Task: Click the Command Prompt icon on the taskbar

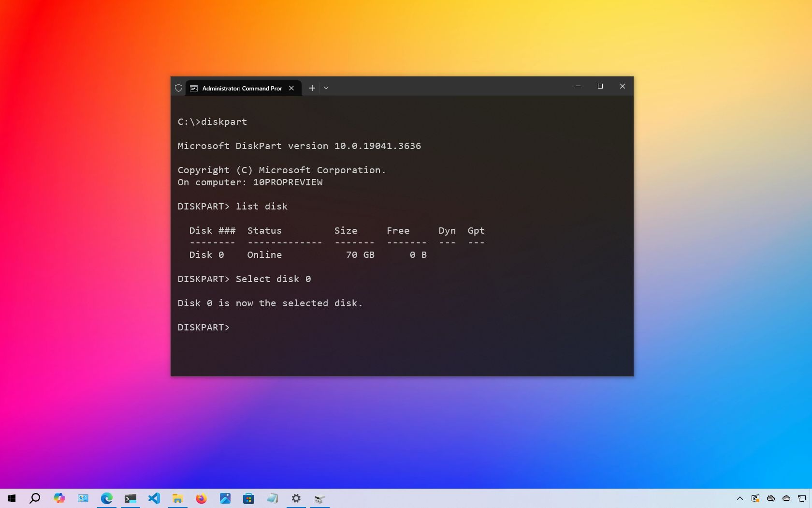Action: 130,498
